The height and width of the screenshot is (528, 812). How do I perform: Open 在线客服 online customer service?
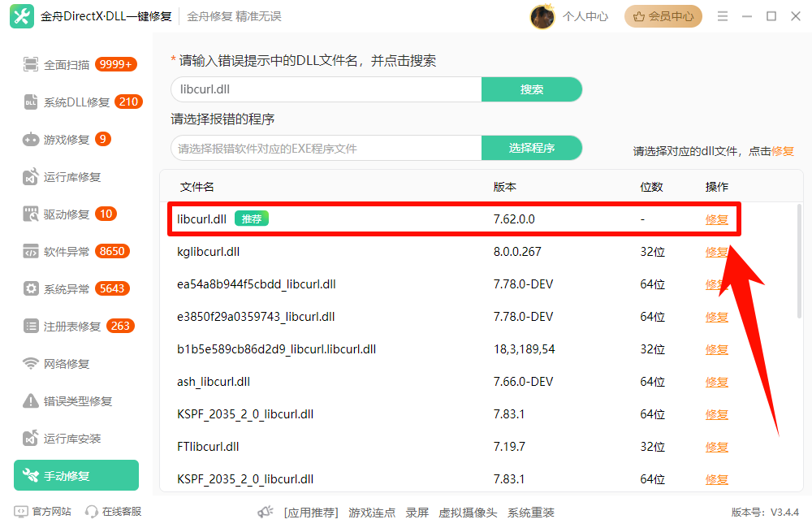click(x=123, y=513)
